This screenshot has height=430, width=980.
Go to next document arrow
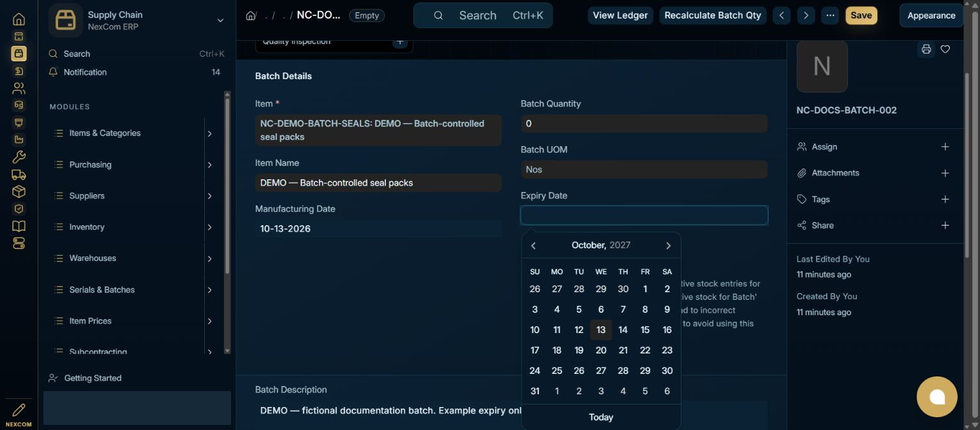coord(806,15)
